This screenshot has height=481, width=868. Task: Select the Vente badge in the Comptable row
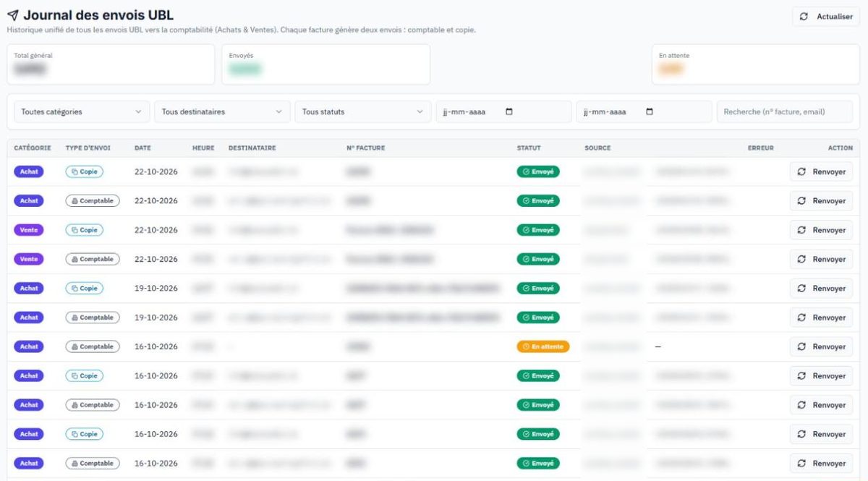tap(29, 259)
